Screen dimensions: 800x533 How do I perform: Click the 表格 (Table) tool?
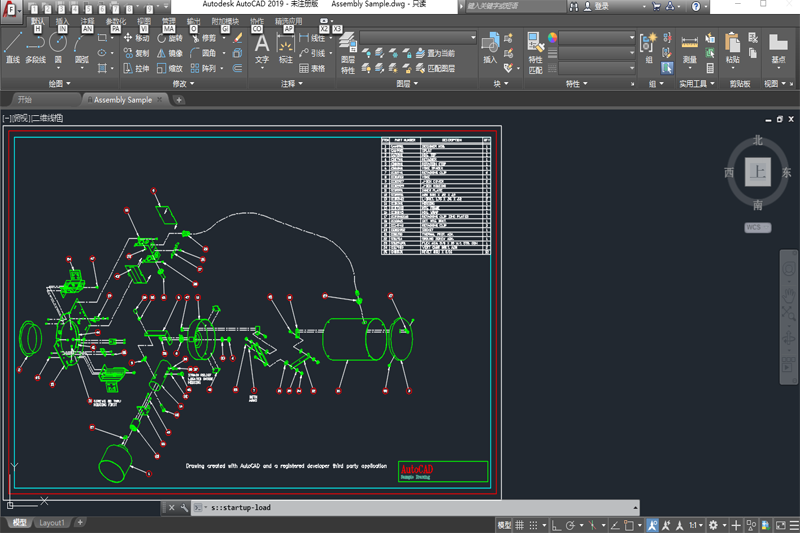pos(312,68)
